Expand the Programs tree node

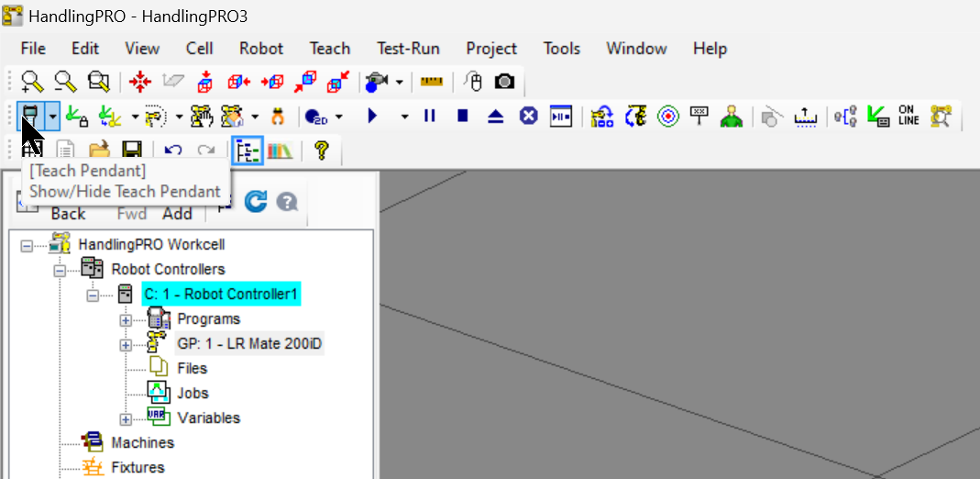pos(126,320)
